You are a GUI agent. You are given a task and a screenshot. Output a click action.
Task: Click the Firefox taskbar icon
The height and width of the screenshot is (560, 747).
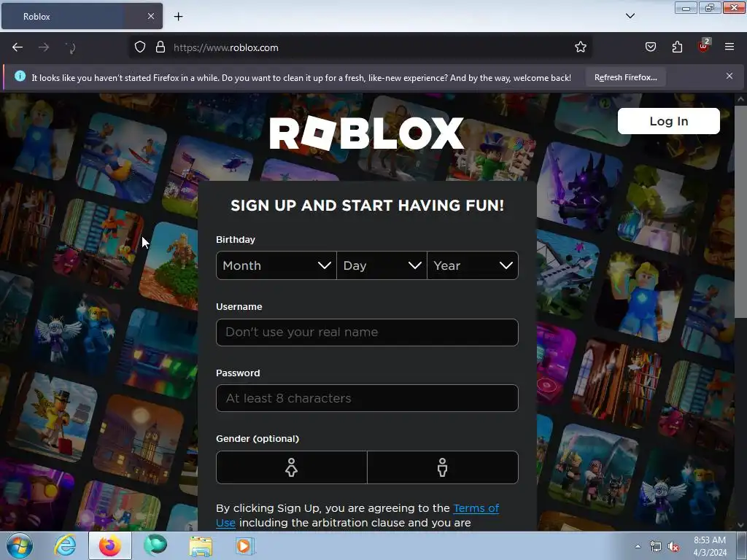[110, 545]
